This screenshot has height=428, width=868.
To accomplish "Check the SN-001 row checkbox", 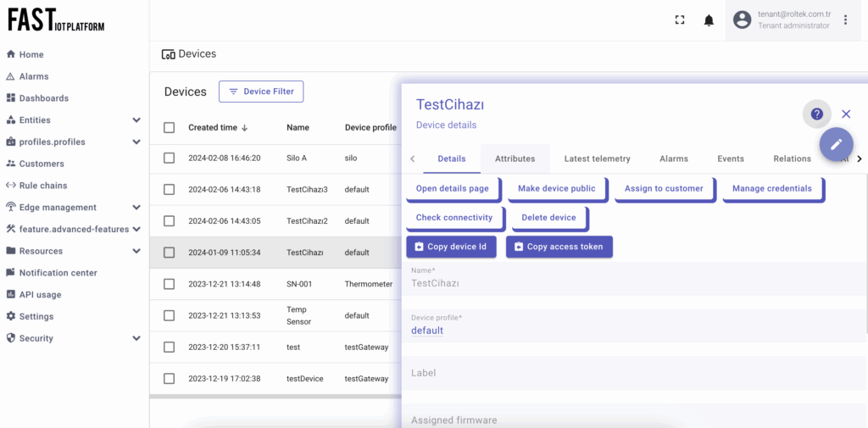I will 169,284.
